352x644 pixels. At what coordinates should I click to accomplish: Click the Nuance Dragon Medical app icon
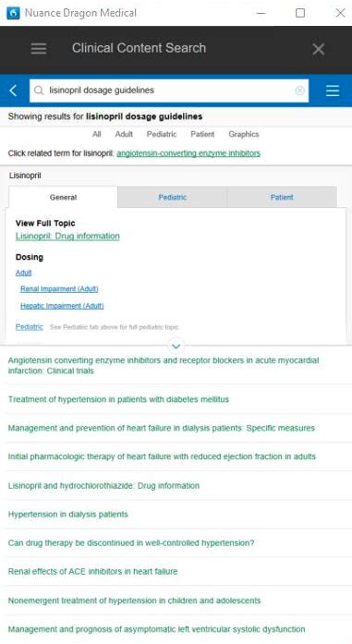[x=13, y=13]
